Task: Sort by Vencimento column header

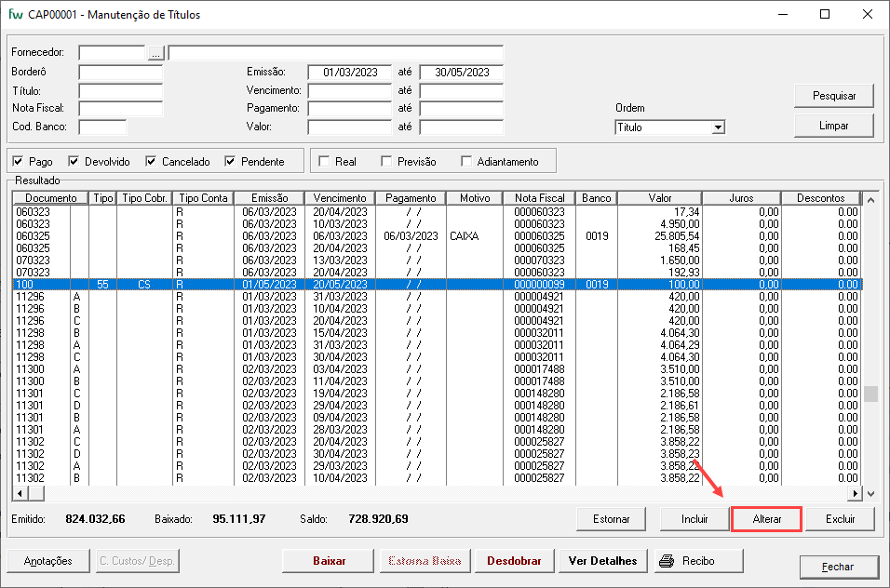Action: pos(340,198)
